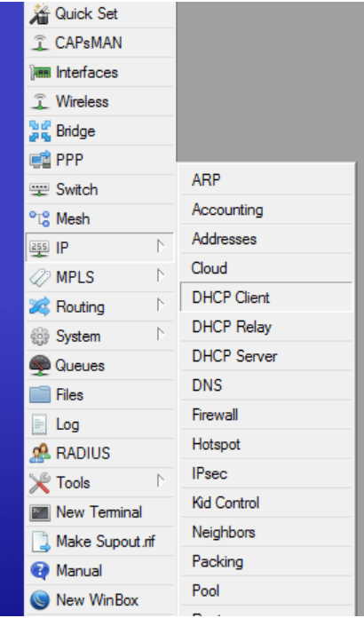Viewport: 364px width, 618px height.
Task: Open Quick Set via its wand icon
Action: 40,14
